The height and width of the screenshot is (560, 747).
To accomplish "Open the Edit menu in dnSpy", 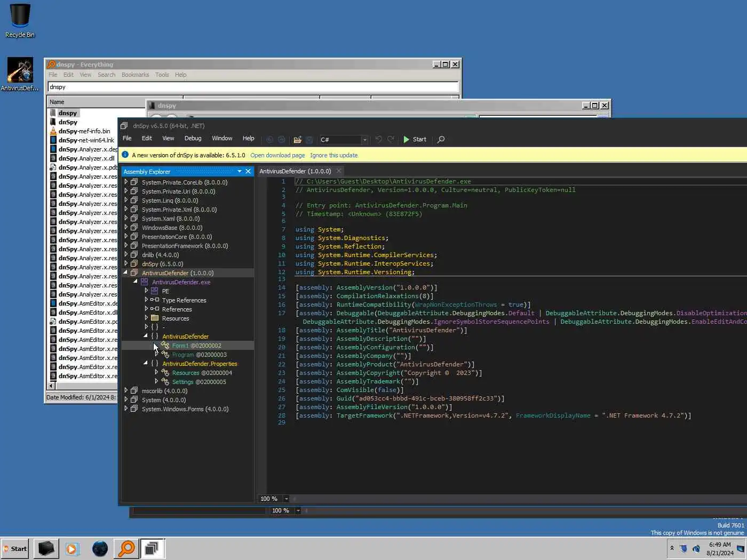I will (x=147, y=138).
